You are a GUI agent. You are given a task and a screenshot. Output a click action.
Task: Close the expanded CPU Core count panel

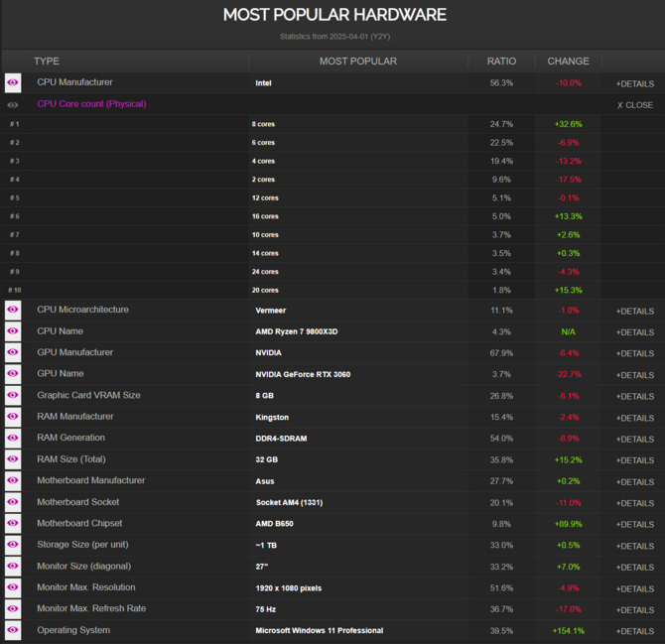pyautogui.click(x=635, y=105)
